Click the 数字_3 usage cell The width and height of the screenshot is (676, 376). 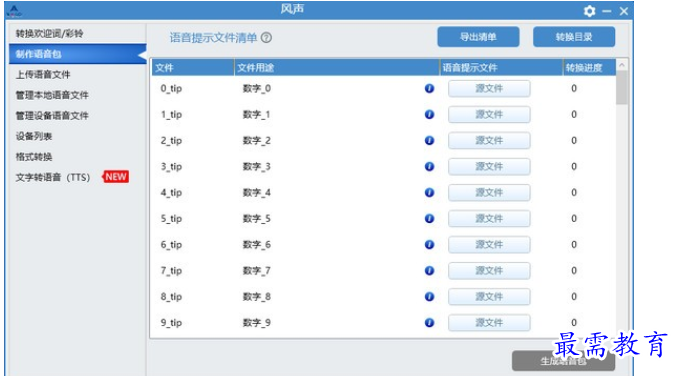[257, 166]
